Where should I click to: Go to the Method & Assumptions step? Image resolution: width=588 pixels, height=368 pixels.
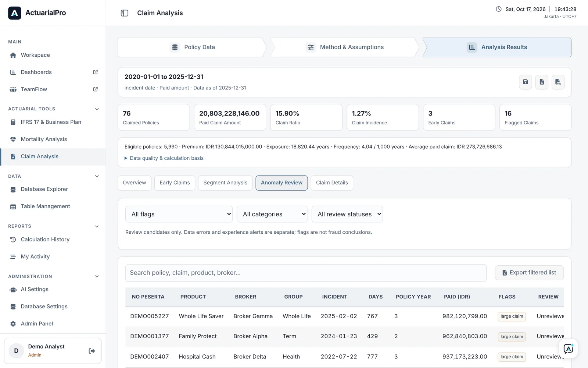345,47
